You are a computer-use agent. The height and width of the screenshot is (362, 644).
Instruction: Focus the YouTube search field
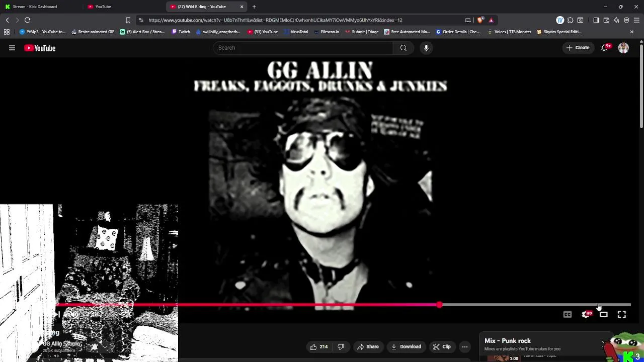303,48
